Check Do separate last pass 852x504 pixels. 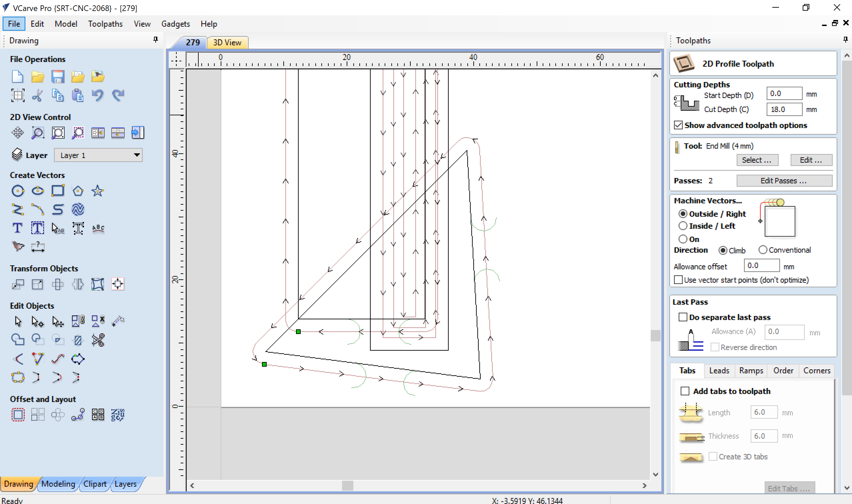point(683,317)
